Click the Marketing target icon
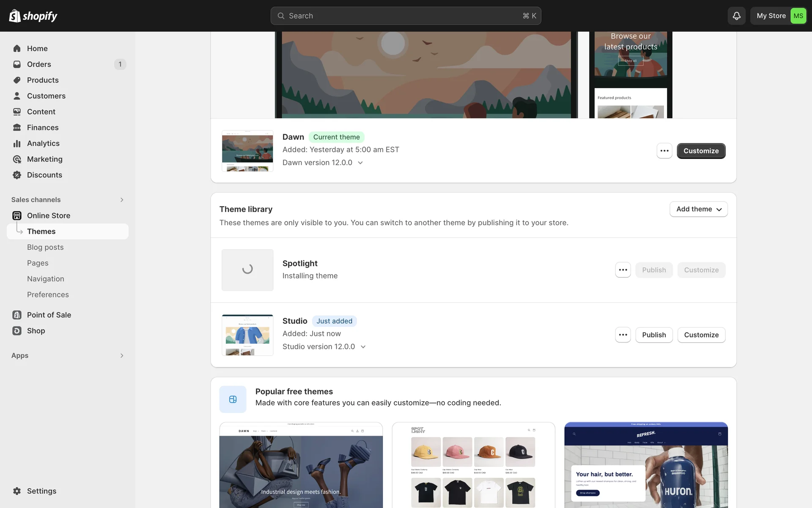812x508 pixels. tap(17, 159)
